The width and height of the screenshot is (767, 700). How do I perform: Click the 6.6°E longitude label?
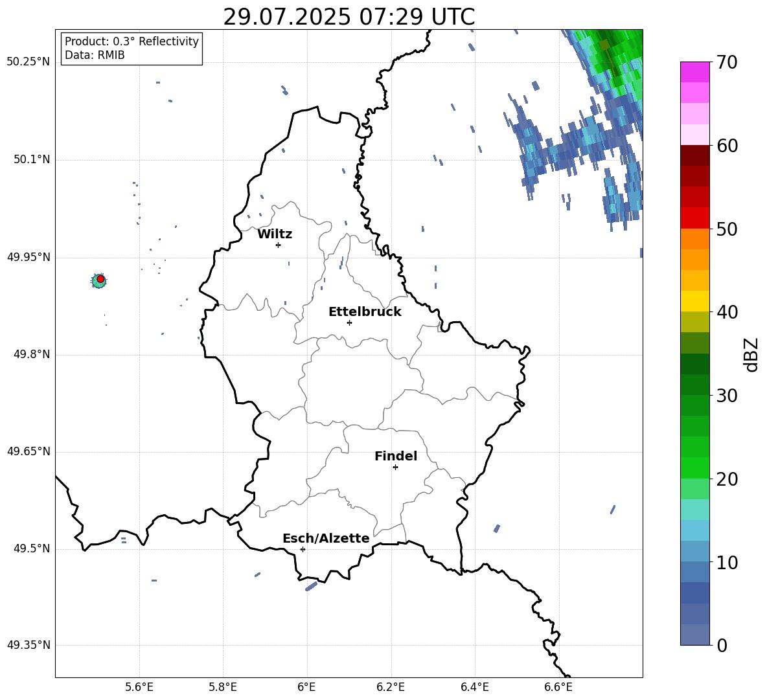(558, 687)
